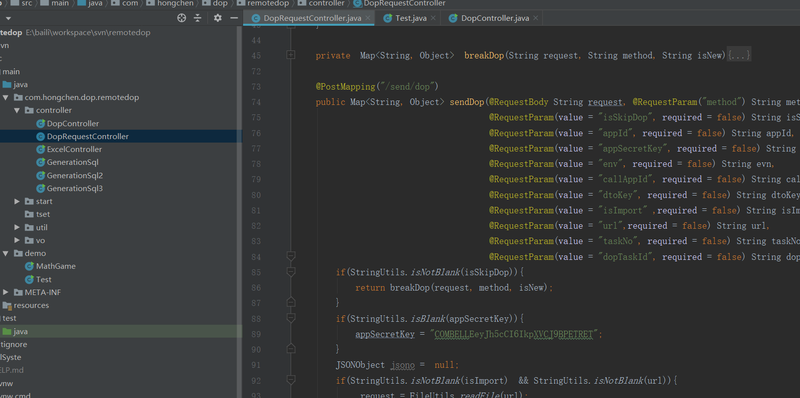This screenshot has width=800, height=398.
Task: Switch to Test.java tab
Action: (x=411, y=18)
